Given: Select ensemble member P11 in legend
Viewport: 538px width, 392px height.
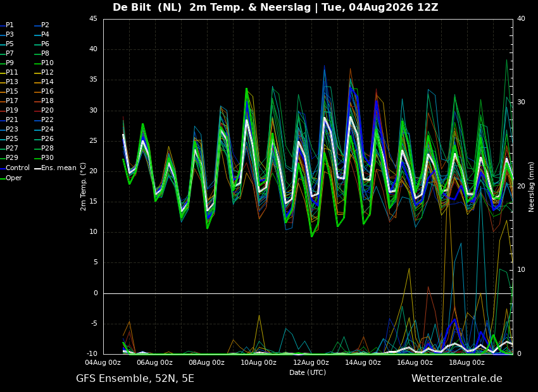Looking at the screenshot, I should pyautogui.click(x=9, y=72).
